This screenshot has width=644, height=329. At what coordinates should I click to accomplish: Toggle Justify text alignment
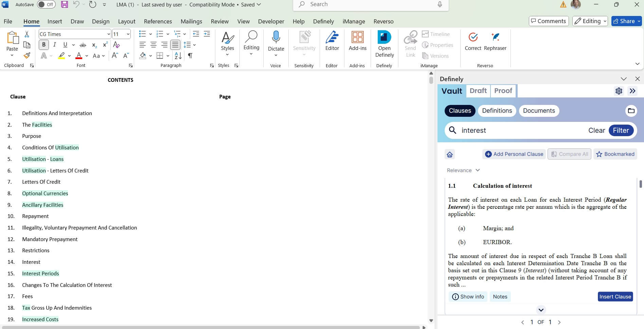(x=175, y=45)
